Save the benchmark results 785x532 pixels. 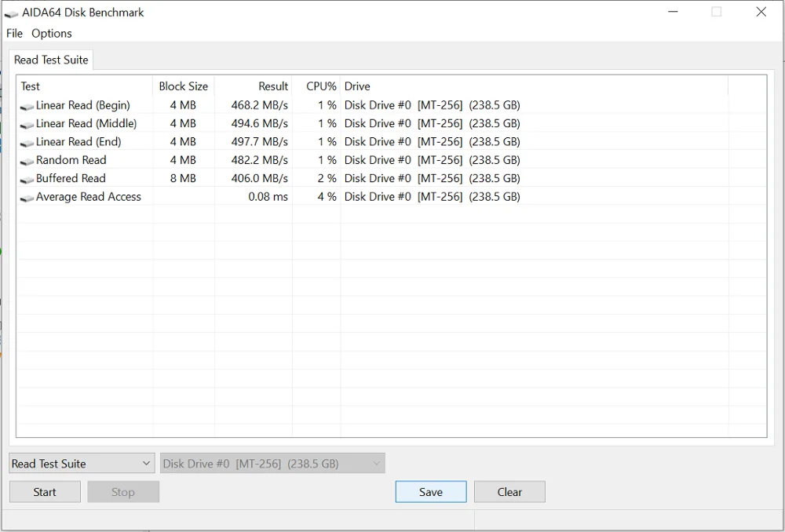click(431, 492)
